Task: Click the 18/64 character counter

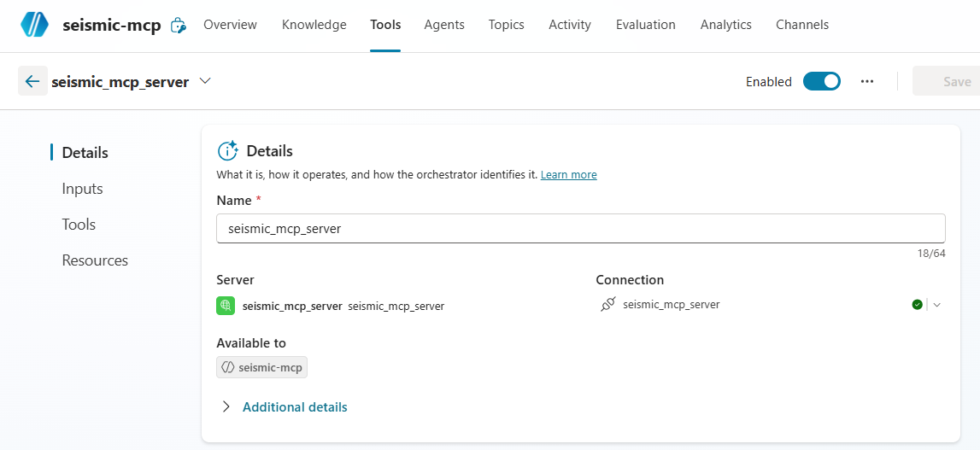Action: coord(931,254)
